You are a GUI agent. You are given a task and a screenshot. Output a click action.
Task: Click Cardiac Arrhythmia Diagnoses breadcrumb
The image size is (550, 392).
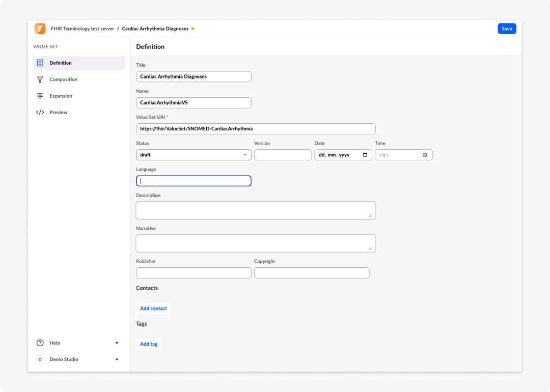155,29
